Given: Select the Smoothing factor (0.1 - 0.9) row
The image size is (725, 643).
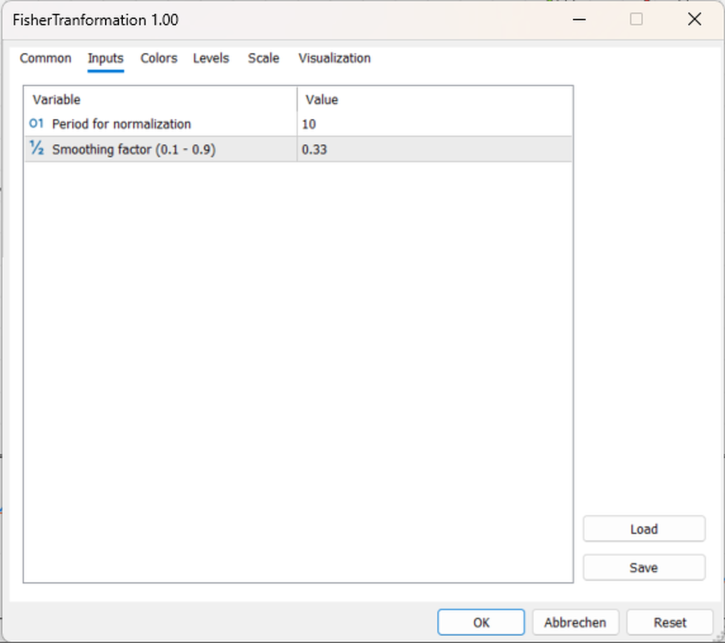Looking at the screenshot, I should pos(298,149).
